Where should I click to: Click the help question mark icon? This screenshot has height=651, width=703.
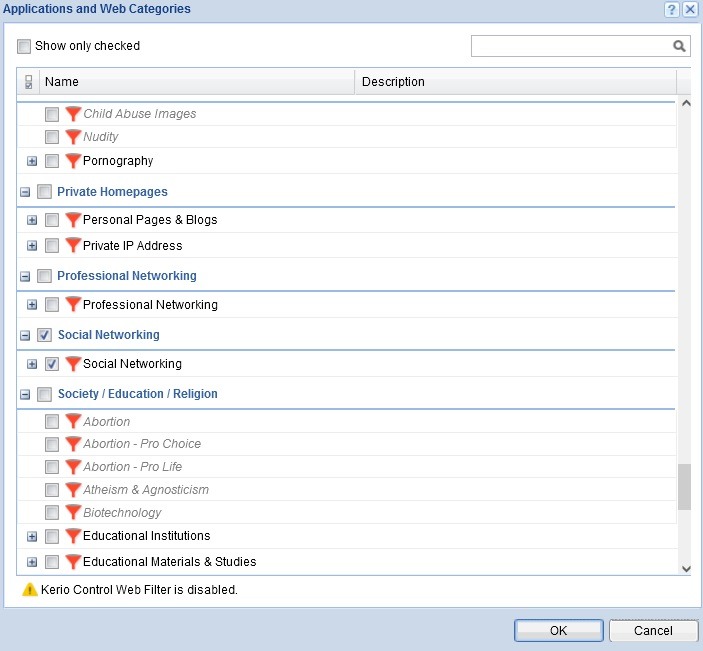click(x=671, y=9)
